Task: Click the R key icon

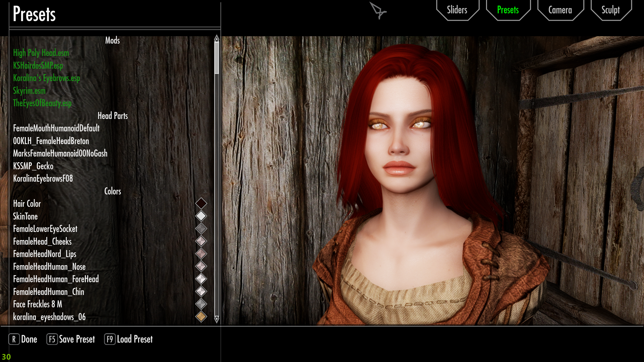Action: tap(14, 339)
